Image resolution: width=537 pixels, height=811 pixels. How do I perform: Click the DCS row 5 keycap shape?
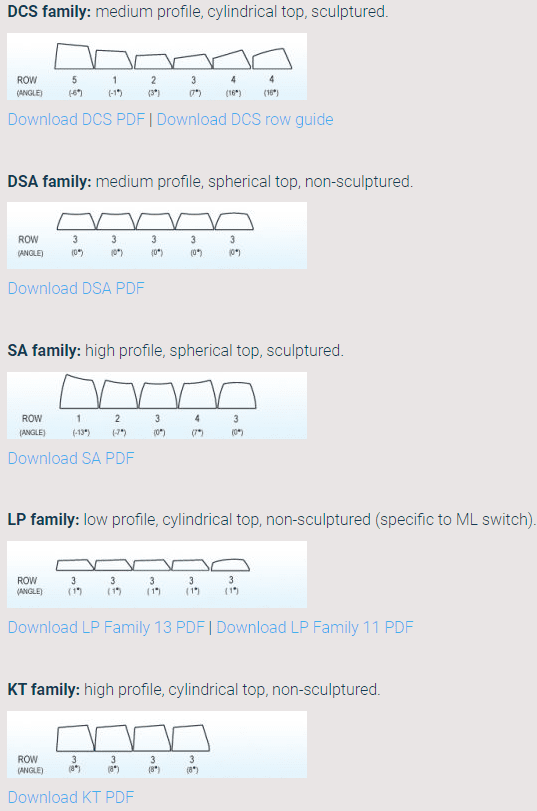point(74,56)
